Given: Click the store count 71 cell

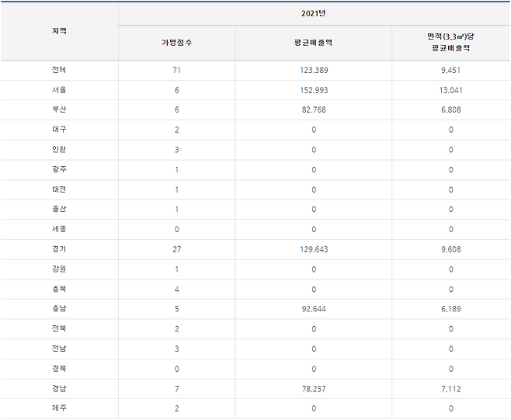Looking at the screenshot, I should click(x=176, y=70).
